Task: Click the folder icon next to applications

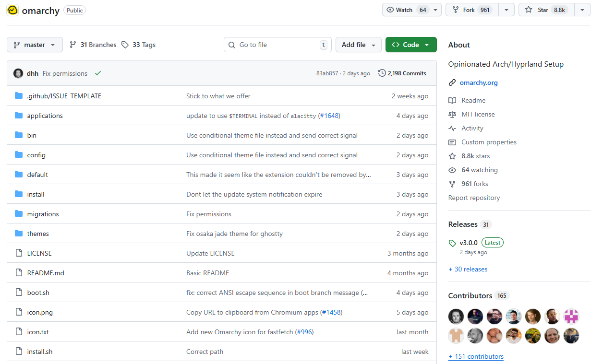Action: pyautogui.click(x=19, y=116)
